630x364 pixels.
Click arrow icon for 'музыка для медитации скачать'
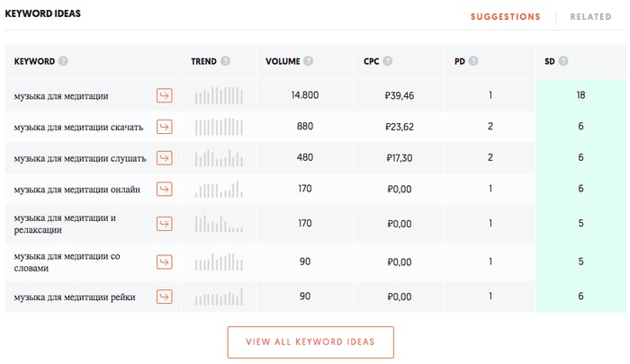coord(165,127)
